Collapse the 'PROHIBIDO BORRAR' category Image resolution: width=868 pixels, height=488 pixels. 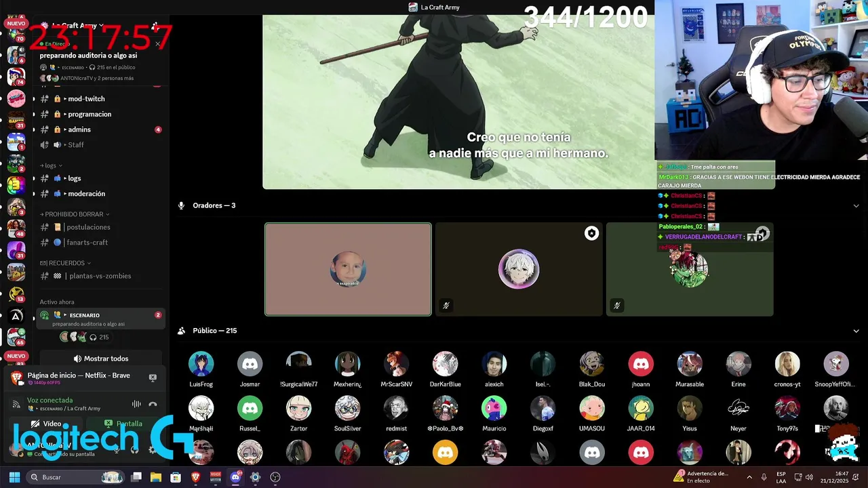point(73,214)
